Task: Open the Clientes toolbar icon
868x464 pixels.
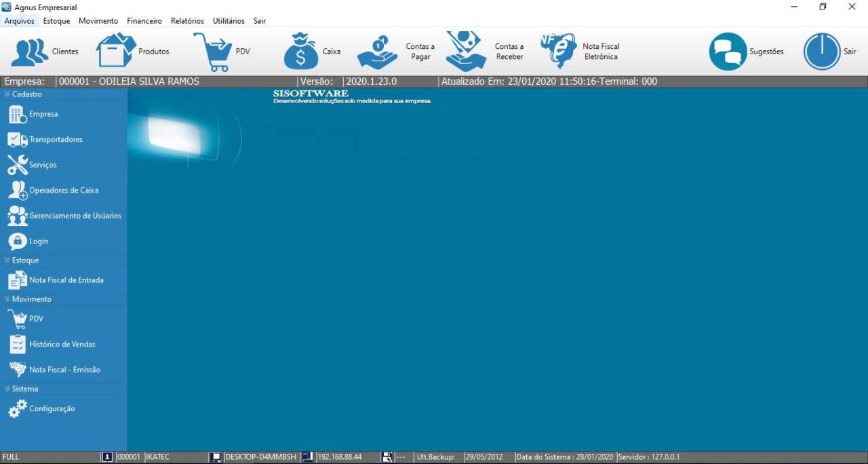Action: pyautogui.click(x=30, y=52)
